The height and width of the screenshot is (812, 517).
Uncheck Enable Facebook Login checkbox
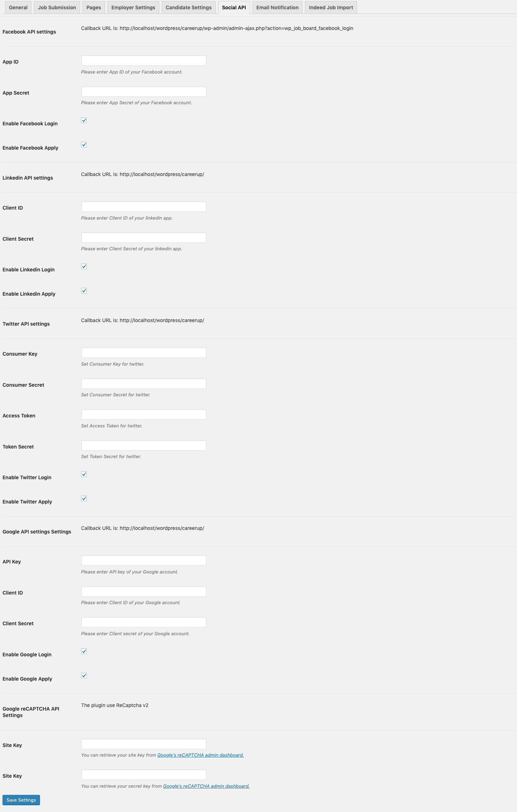84,120
